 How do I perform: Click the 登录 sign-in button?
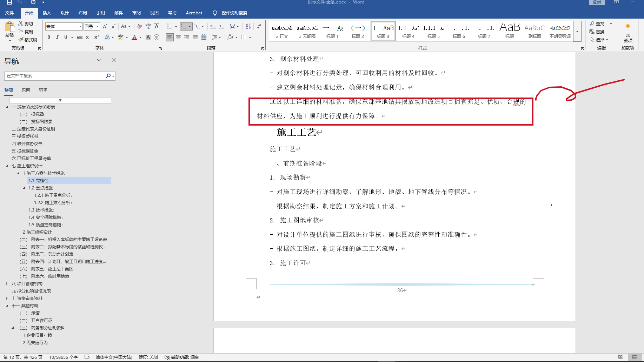(597, 2)
